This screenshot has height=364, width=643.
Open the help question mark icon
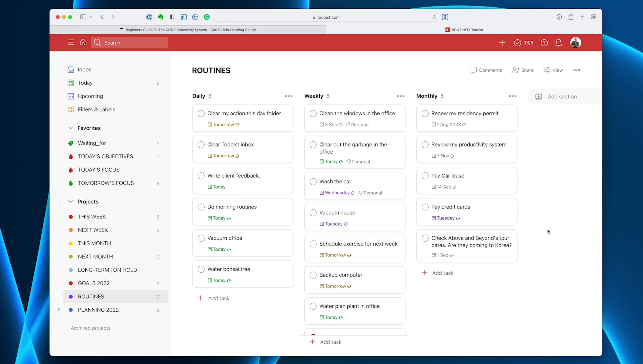544,43
